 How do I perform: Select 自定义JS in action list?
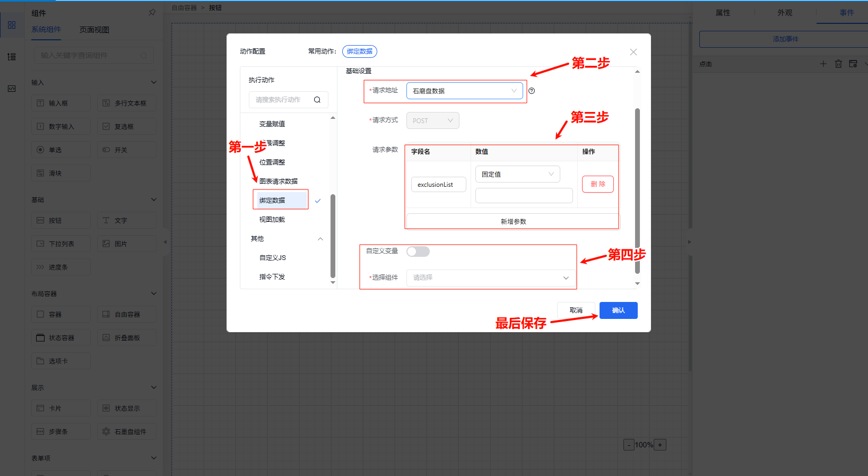coord(273,257)
